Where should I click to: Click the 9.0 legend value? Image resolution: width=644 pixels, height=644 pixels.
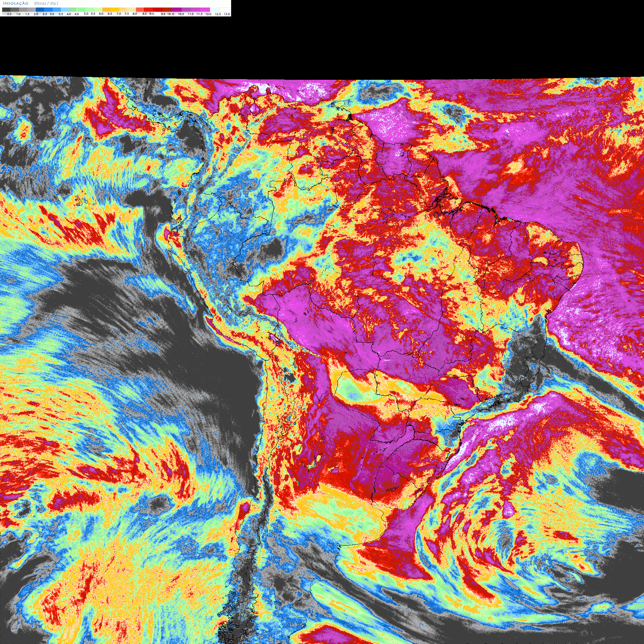point(152,14)
